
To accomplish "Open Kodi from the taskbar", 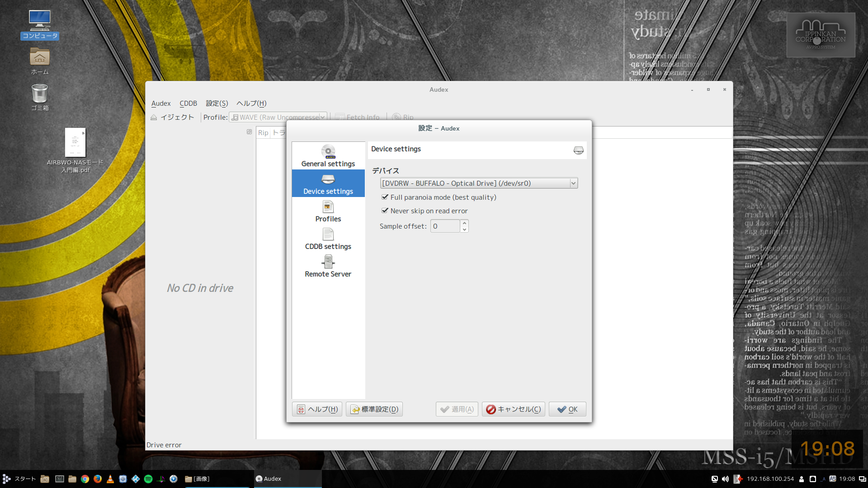I will tap(136, 479).
